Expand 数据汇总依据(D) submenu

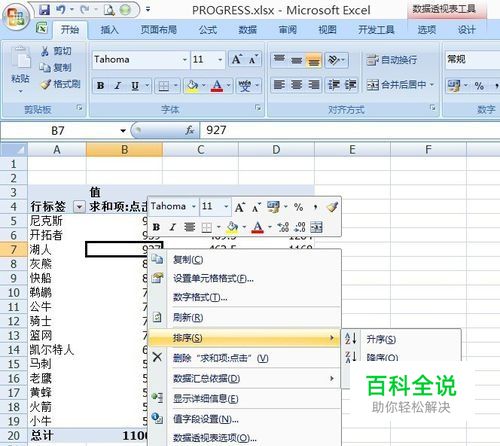[245, 378]
